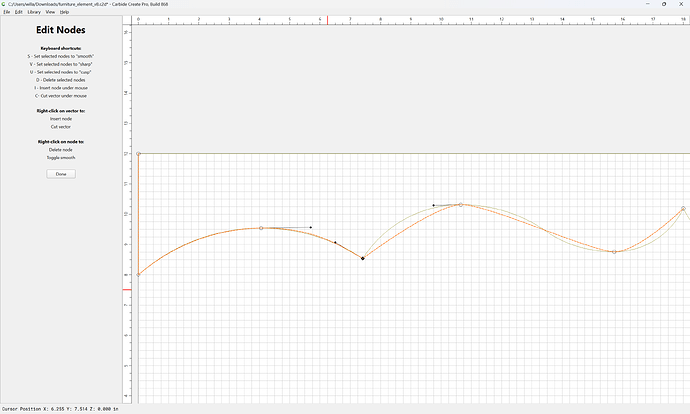Image resolution: width=690 pixels, height=414 pixels.
Task: Select the node at the first arc's peak
Action: (x=261, y=228)
